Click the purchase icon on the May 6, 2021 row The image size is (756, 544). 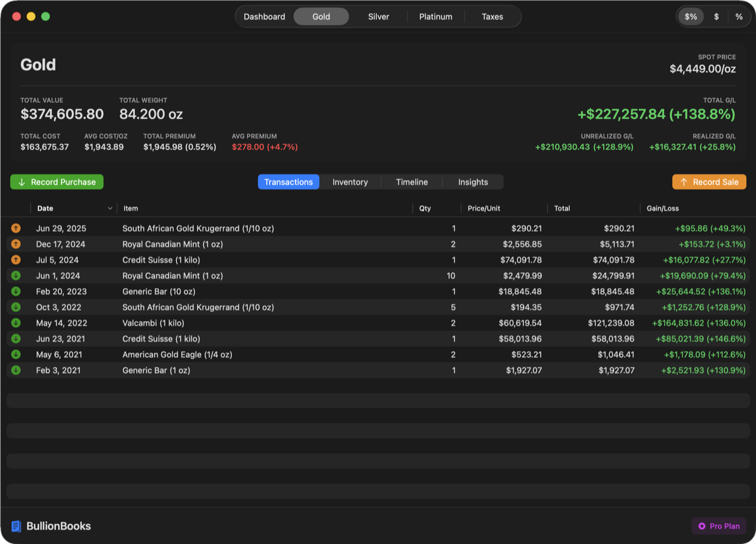point(16,354)
